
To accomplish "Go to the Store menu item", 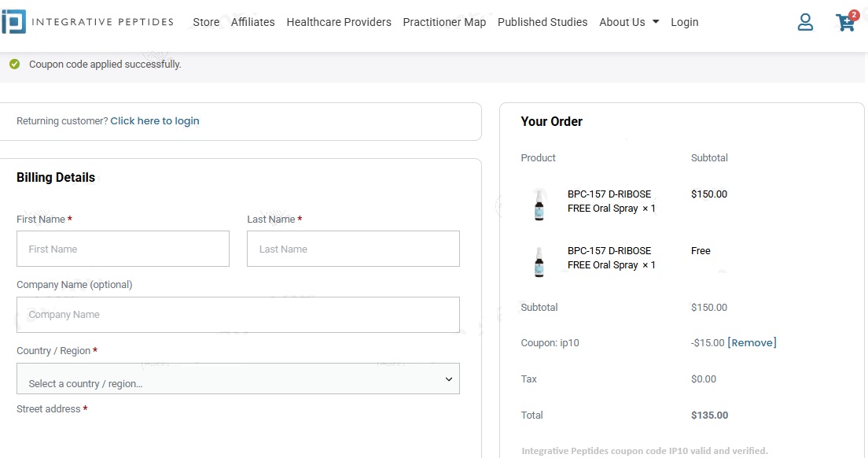I will (x=206, y=22).
